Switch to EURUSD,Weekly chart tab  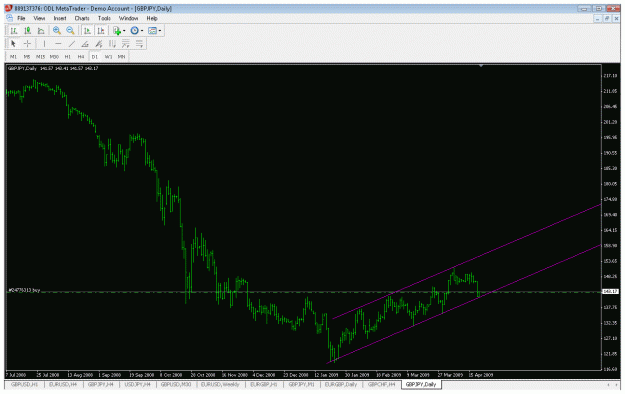click(220, 384)
